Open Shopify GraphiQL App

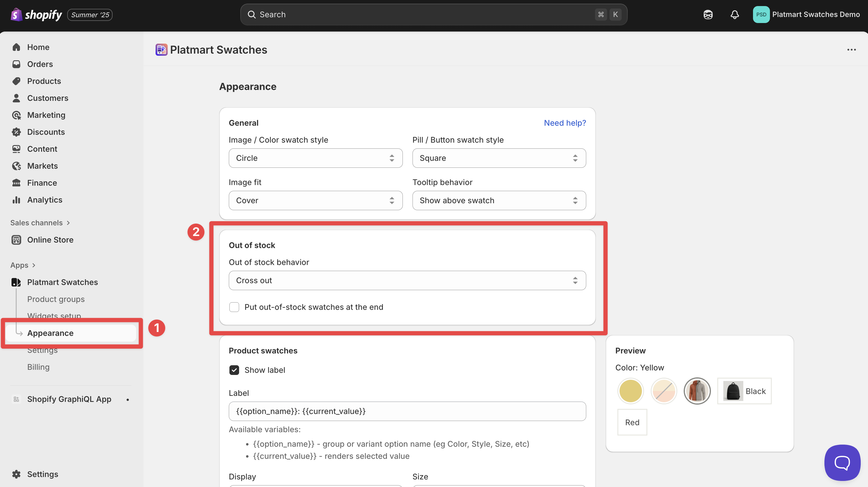pos(69,399)
